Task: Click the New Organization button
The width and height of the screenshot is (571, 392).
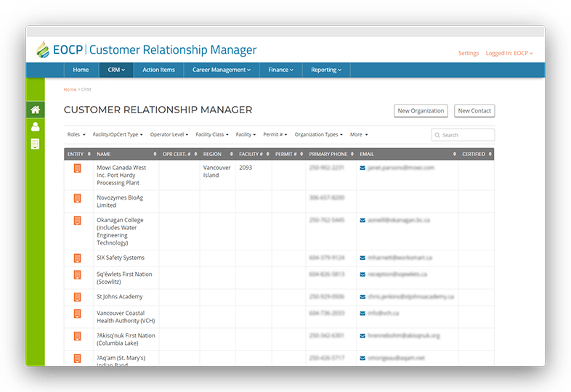Action: coord(421,111)
